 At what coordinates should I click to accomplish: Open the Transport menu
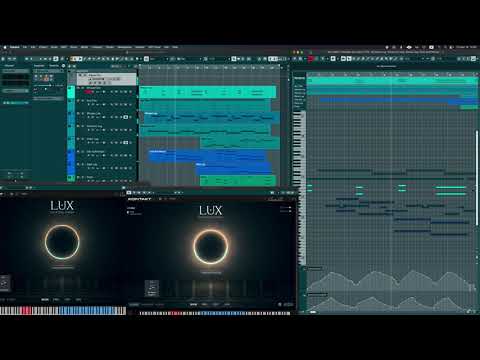coord(97,47)
